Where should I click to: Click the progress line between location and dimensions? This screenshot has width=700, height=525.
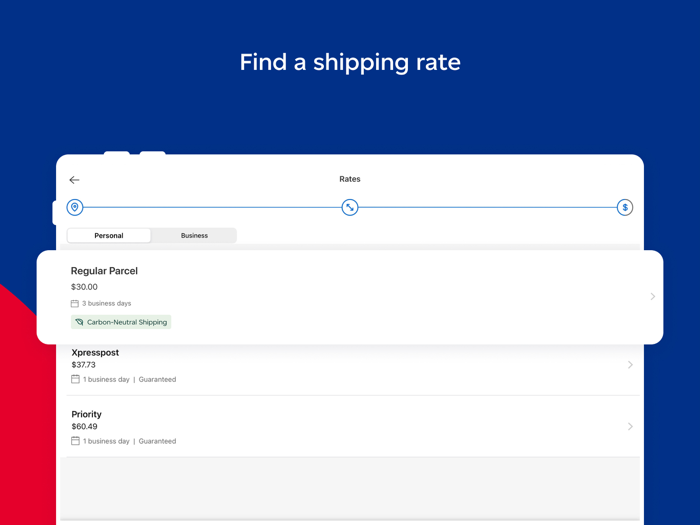pos(212,207)
